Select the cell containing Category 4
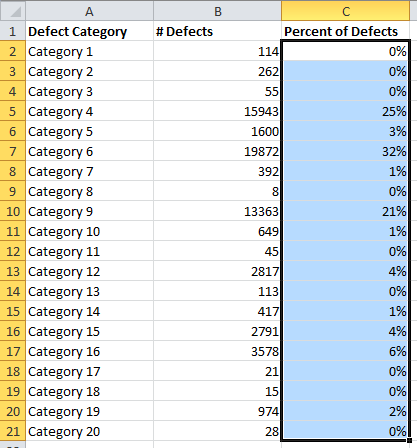Viewport: 417px width, 448px height. (89, 111)
